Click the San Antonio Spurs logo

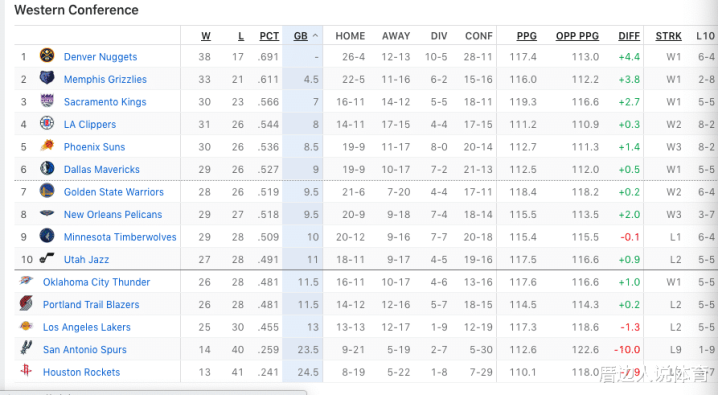pyautogui.click(x=26, y=348)
